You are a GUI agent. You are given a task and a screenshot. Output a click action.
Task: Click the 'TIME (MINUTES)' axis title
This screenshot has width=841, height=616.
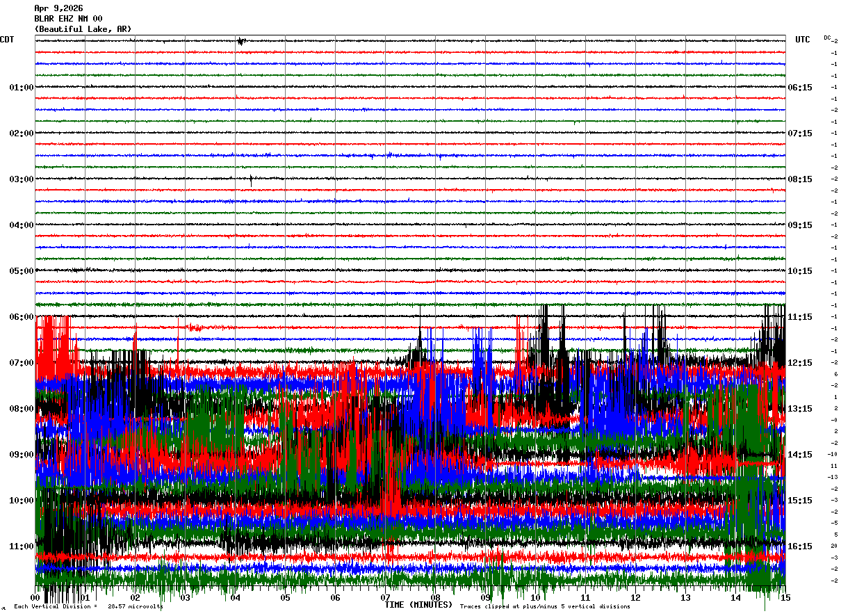(x=418, y=605)
